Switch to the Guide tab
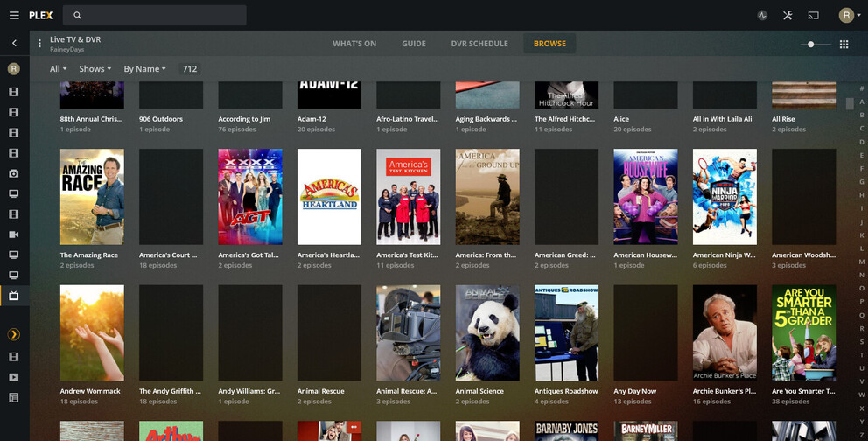868x441 pixels. 414,44
